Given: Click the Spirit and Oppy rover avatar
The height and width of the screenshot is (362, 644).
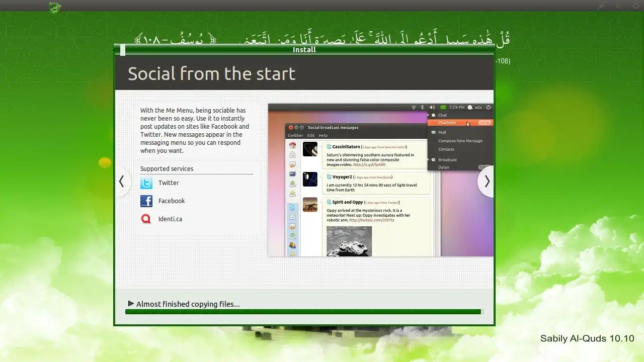Looking at the screenshot, I should (310, 205).
